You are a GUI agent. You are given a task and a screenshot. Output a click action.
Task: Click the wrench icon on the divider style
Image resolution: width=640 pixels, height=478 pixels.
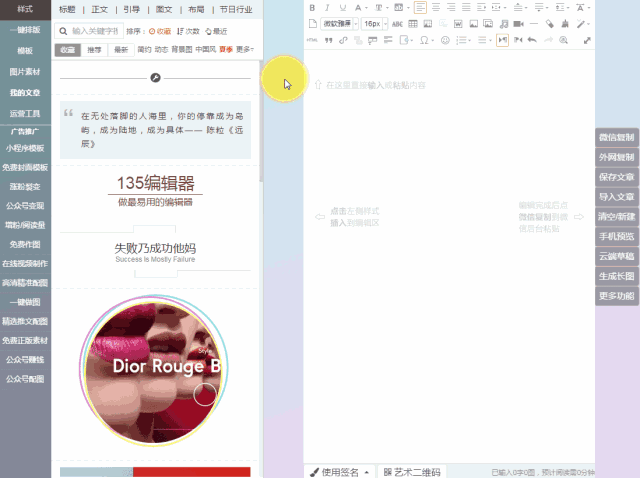click(155, 78)
